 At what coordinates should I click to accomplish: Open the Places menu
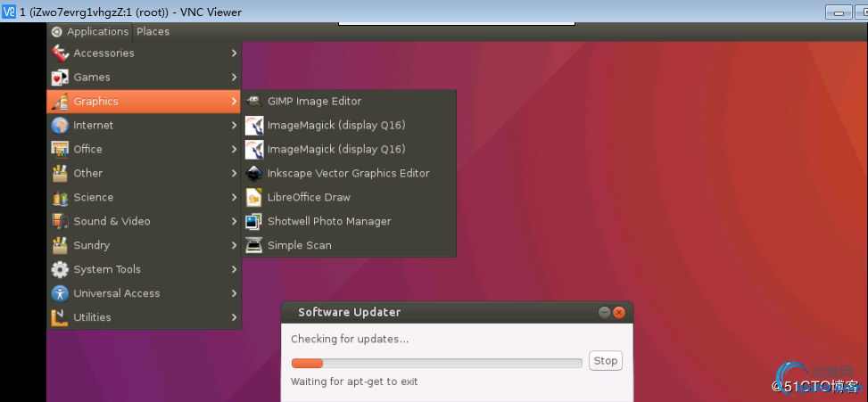[153, 31]
